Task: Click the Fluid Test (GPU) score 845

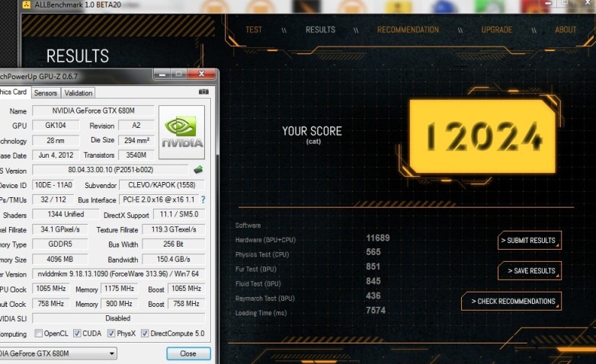Action: click(x=373, y=281)
